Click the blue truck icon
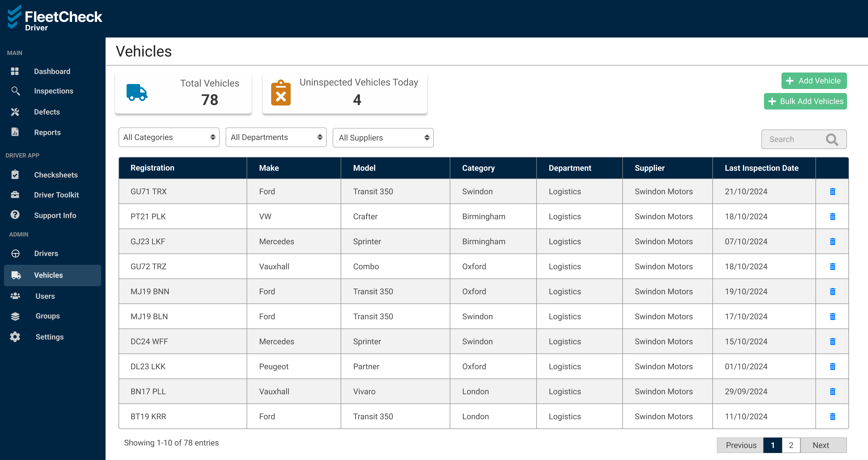868x460 pixels. point(137,92)
